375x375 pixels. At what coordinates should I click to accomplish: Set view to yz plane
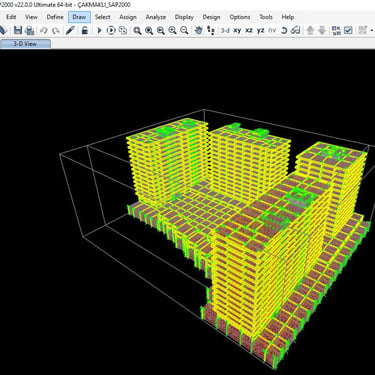tap(261, 30)
